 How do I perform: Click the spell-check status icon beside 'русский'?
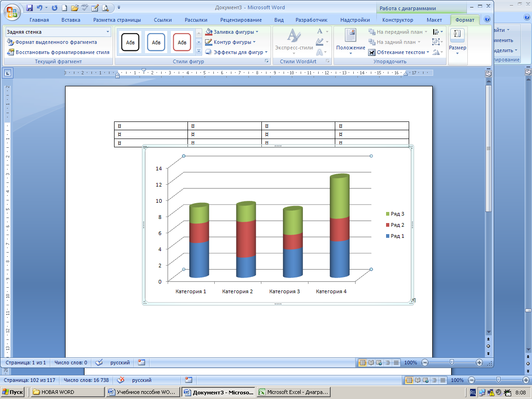tap(99, 363)
